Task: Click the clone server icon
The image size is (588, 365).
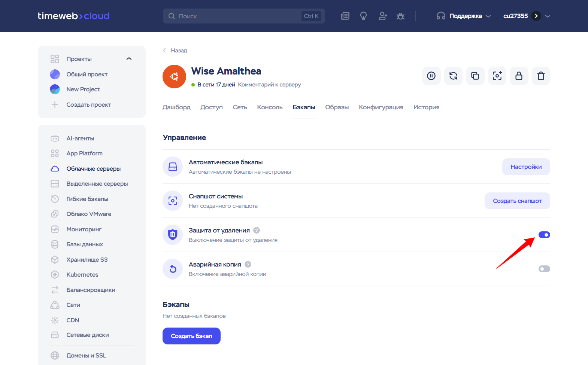Action: click(x=475, y=76)
